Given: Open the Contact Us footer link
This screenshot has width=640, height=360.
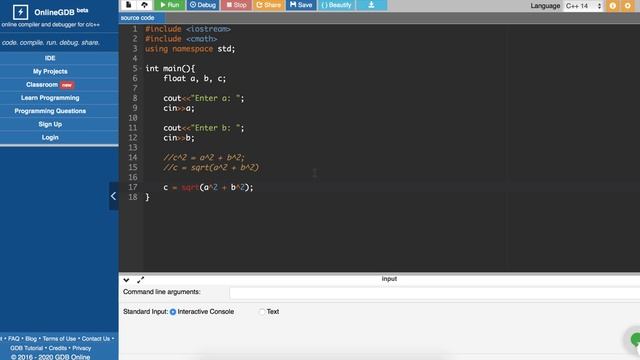Looking at the screenshot, I should click(96, 339).
